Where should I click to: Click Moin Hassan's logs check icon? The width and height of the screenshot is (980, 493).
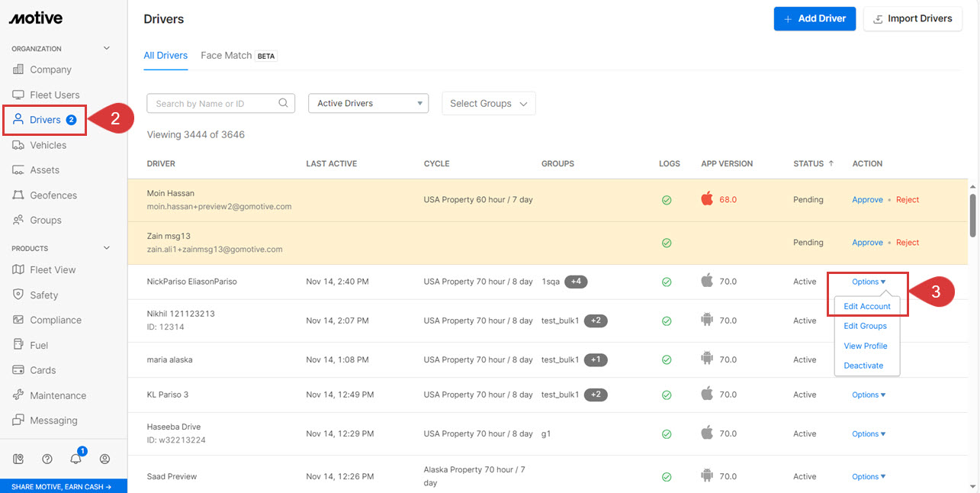coord(667,200)
